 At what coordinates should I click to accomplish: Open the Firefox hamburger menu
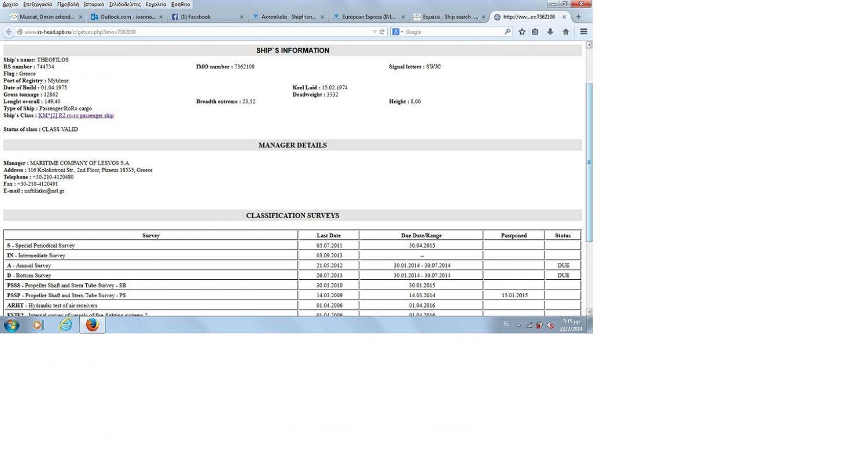point(583,32)
